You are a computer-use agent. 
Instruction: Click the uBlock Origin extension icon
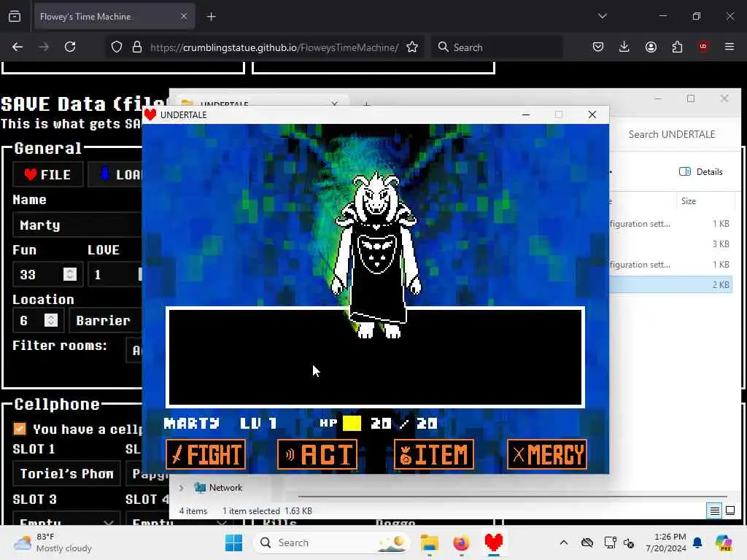click(703, 47)
